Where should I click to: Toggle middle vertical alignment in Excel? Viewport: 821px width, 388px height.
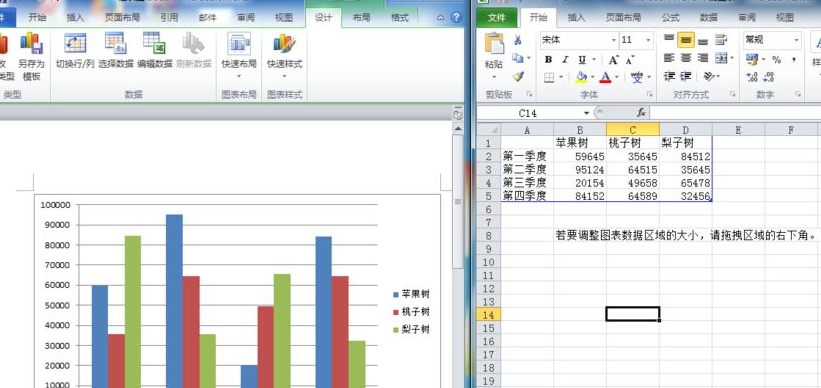click(x=686, y=40)
